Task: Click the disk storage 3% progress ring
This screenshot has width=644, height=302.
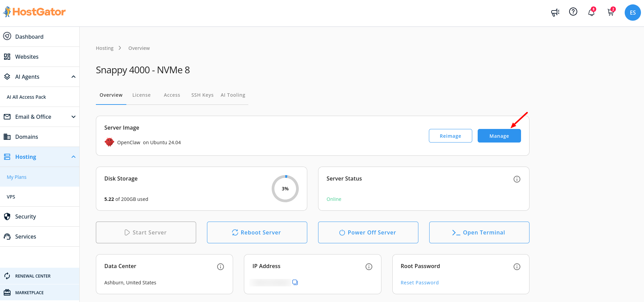Action: pos(285,189)
